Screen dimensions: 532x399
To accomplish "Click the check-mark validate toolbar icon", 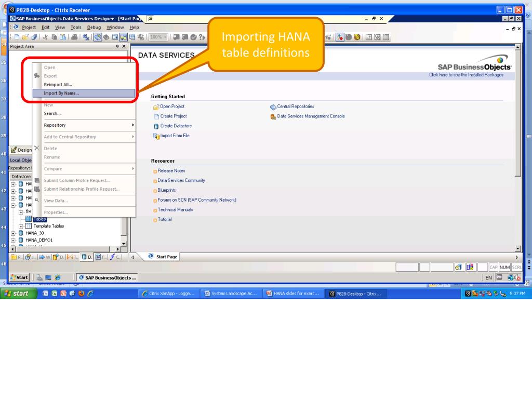I will (193, 37).
